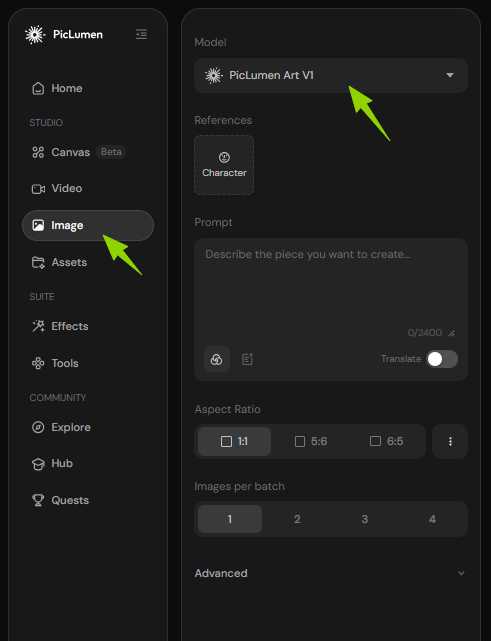Open more aspect ratio options
The width and height of the screenshot is (491, 641).
(450, 442)
